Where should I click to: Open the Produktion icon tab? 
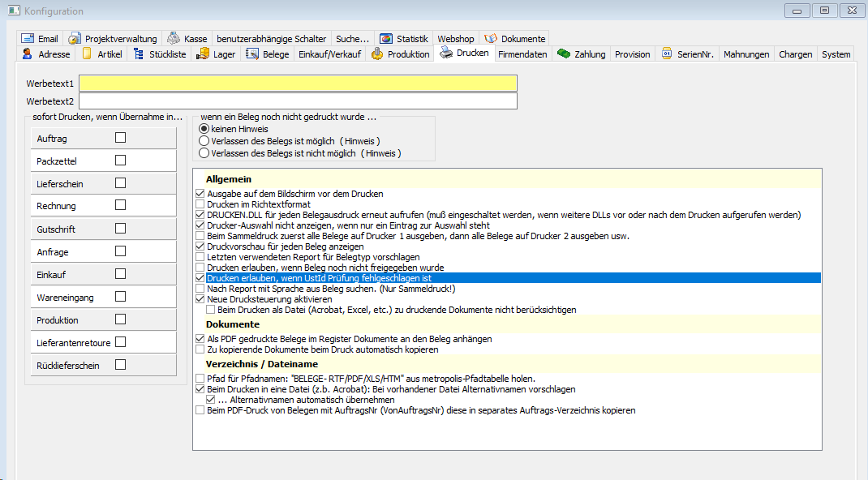coord(377,54)
